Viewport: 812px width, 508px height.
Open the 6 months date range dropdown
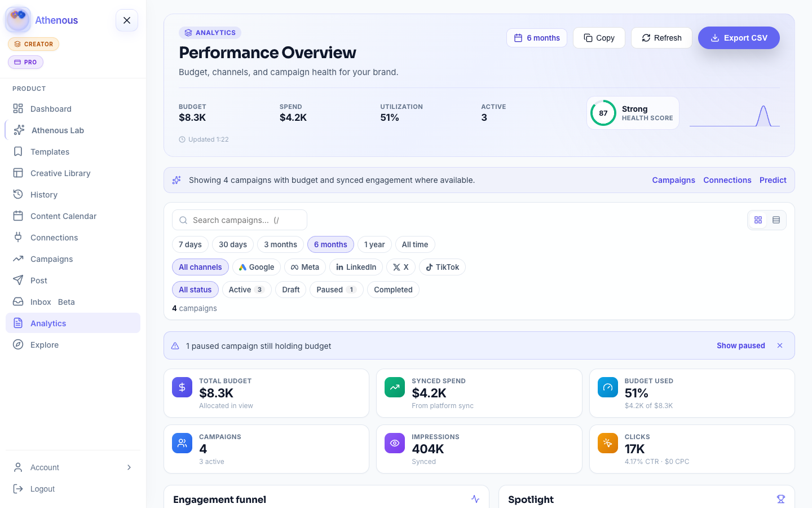537,38
